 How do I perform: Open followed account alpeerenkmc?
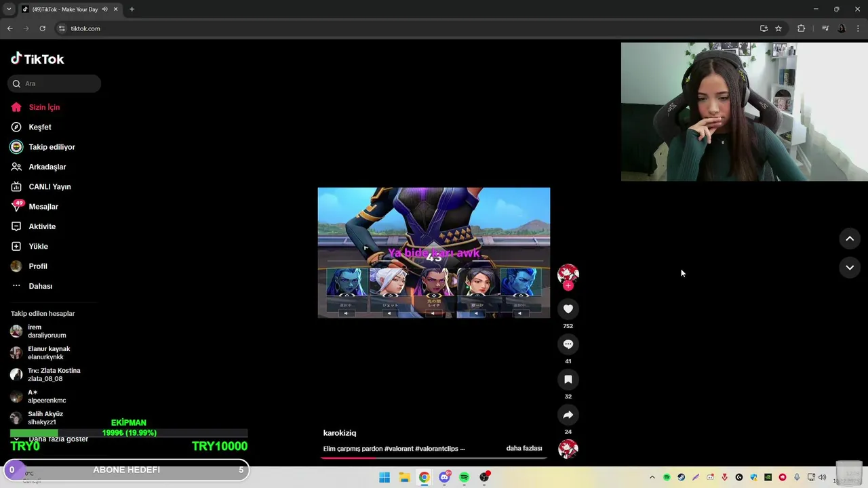tap(46, 396)
